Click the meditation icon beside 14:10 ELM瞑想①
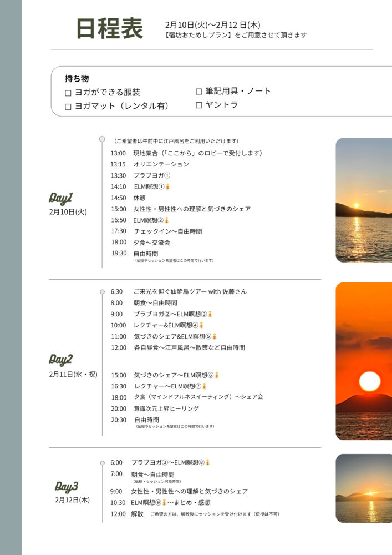392x555 pixels. [168, 186]
